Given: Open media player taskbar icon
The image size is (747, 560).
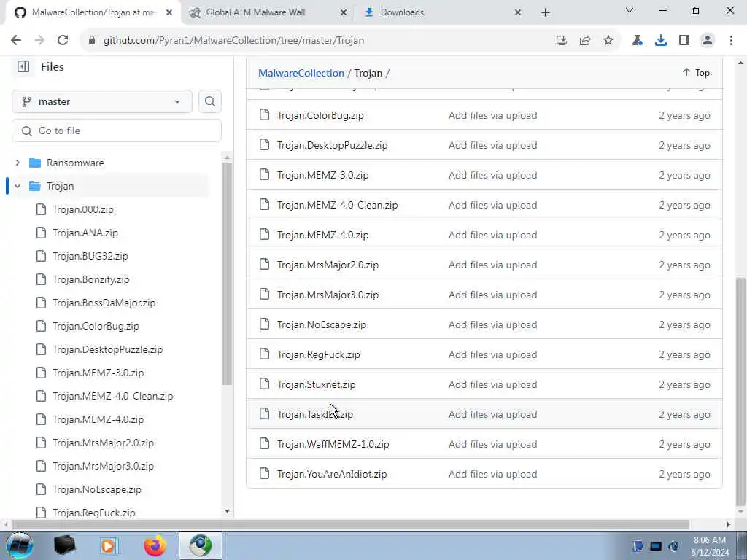Looking at the screenshot, I should (x=109, y=545).
